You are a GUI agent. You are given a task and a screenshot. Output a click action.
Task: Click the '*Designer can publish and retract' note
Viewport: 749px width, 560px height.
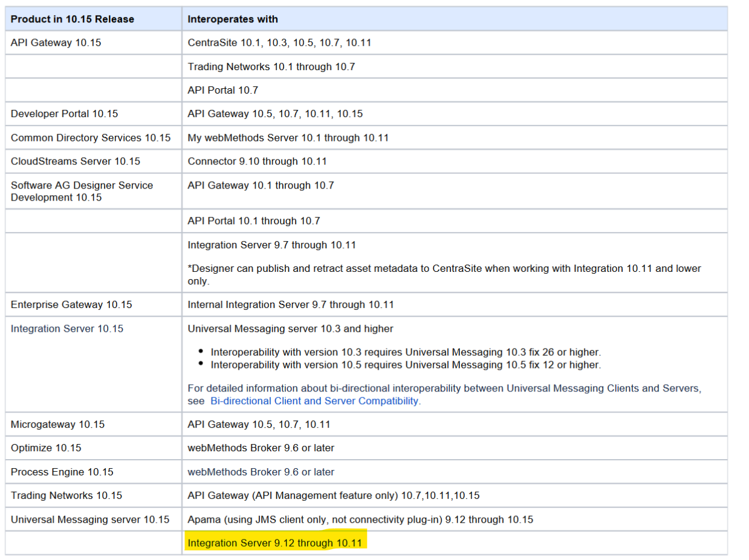pyautogui.click(x=444, y=274)
